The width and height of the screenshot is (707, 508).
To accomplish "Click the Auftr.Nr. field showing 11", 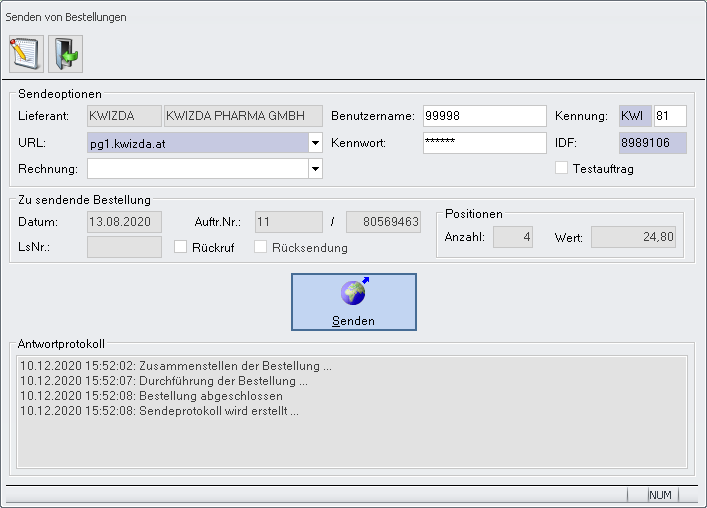I will point(288,221).
